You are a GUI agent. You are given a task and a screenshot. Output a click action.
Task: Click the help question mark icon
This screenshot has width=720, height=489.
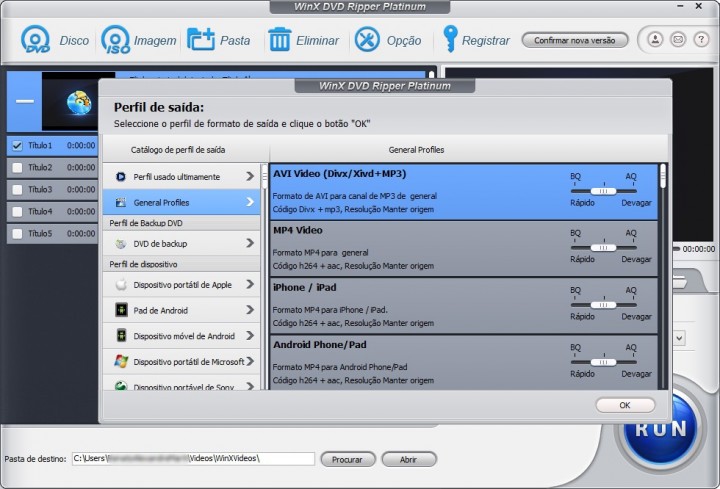click(701, 40)
